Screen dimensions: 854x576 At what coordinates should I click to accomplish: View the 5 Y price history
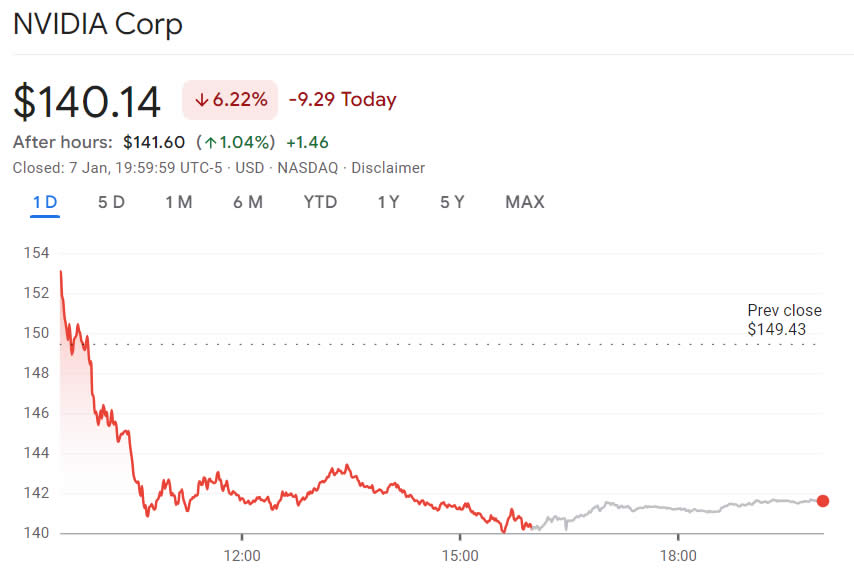point(452,202)
